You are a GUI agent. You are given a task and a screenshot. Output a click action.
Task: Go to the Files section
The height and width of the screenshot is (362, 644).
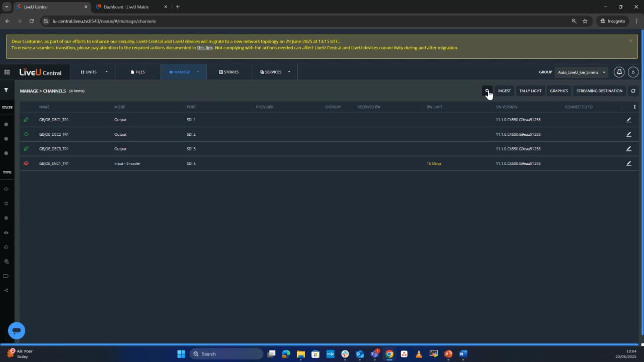coord(138,72)
